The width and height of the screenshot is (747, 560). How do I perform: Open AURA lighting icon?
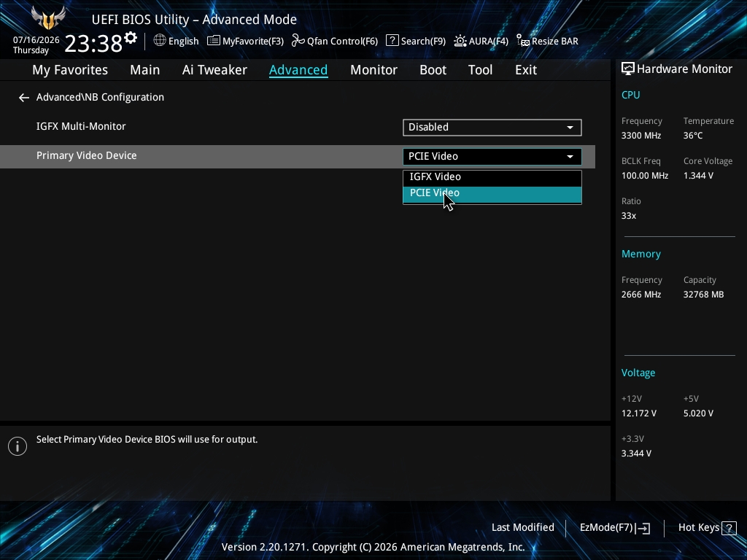coord(460,41)
